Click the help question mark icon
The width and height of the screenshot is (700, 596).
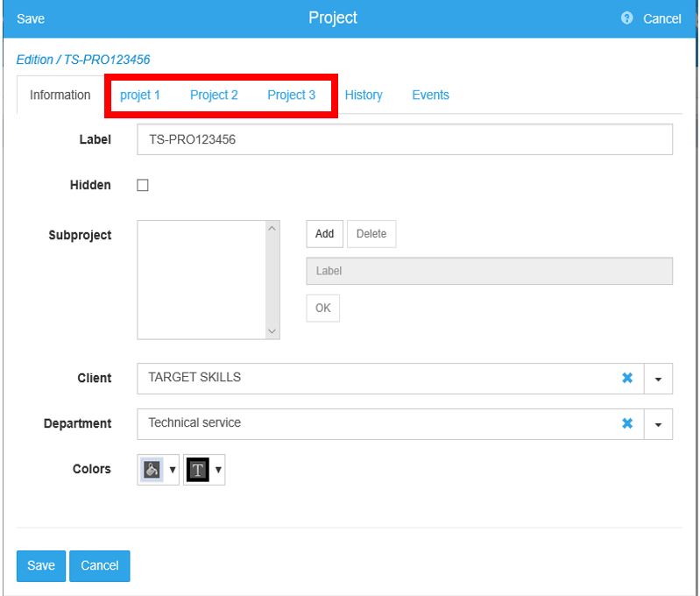(626, 18)
